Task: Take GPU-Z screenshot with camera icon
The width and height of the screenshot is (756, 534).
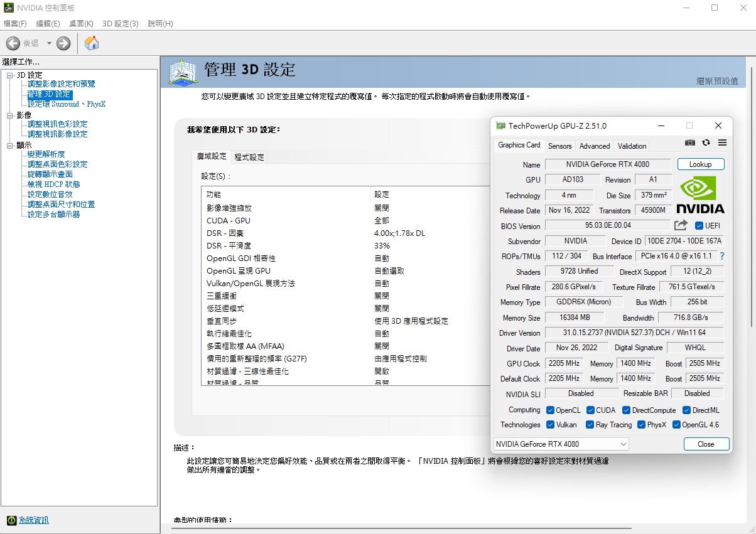Action: (x=690, y=143)
